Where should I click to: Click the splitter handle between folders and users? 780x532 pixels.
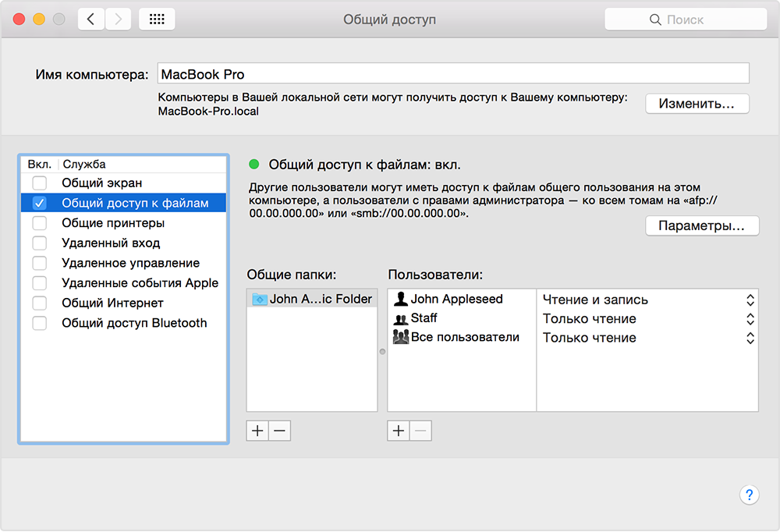(382, 352)
